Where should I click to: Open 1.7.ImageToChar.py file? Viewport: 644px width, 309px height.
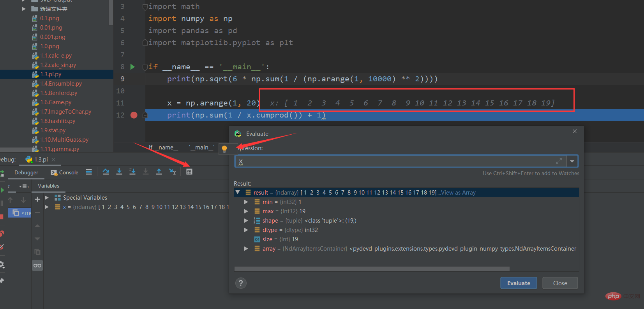click(65, 112)
